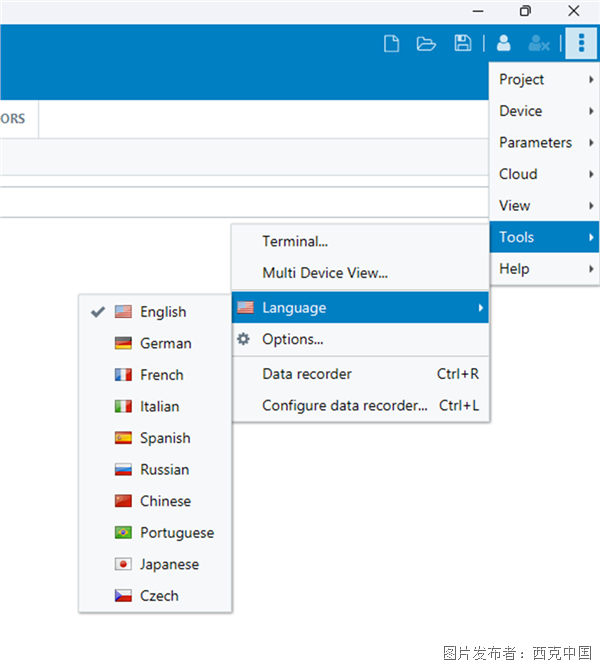Click the user login icon
Viewport: 600px width, 670px height.
coord(504,43)
